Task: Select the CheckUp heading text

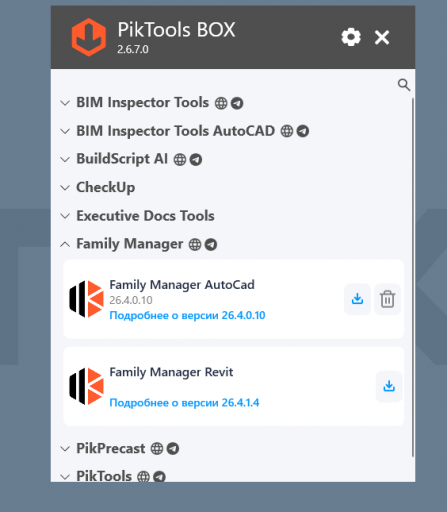Action: [x=106, y=187]
